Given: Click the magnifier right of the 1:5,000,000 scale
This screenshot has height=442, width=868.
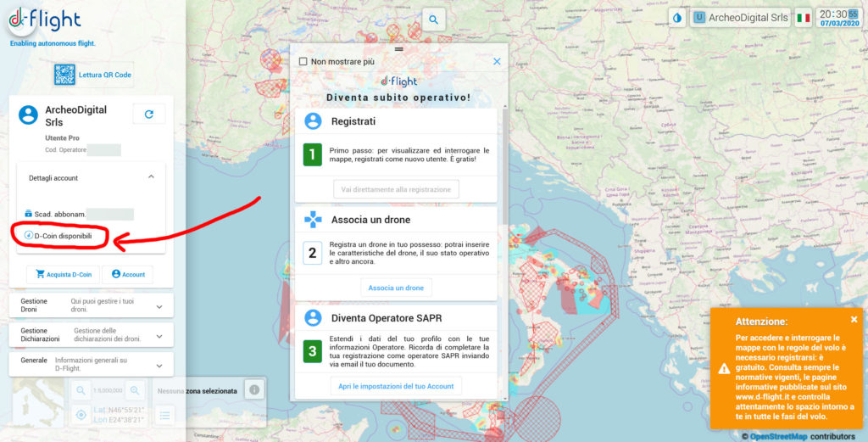Looking at the screenshot, I should point(135,390).
